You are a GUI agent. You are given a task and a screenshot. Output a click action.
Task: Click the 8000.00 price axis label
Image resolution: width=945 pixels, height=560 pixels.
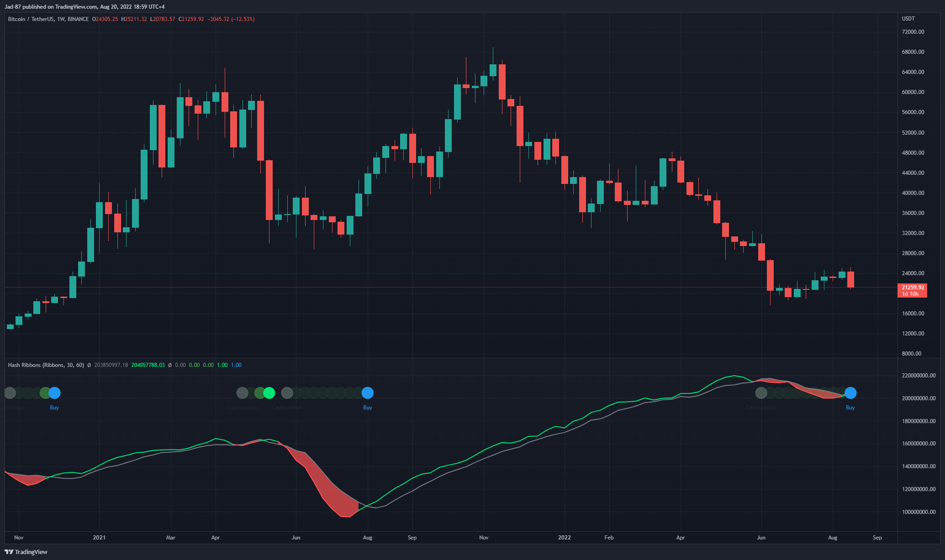(912, 354)
